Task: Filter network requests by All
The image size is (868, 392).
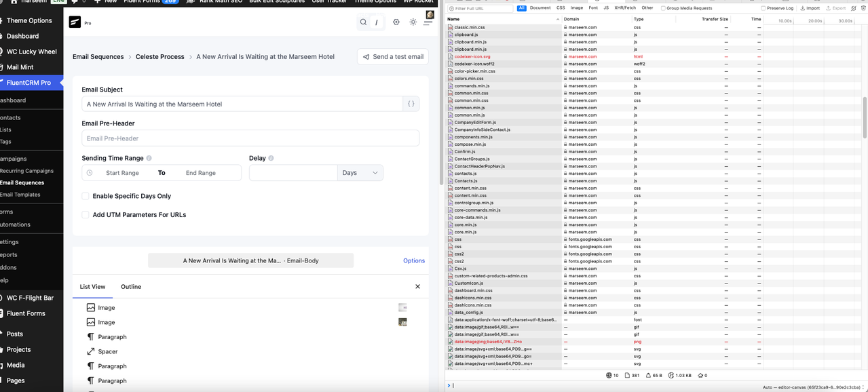Action: pos(521,8)
